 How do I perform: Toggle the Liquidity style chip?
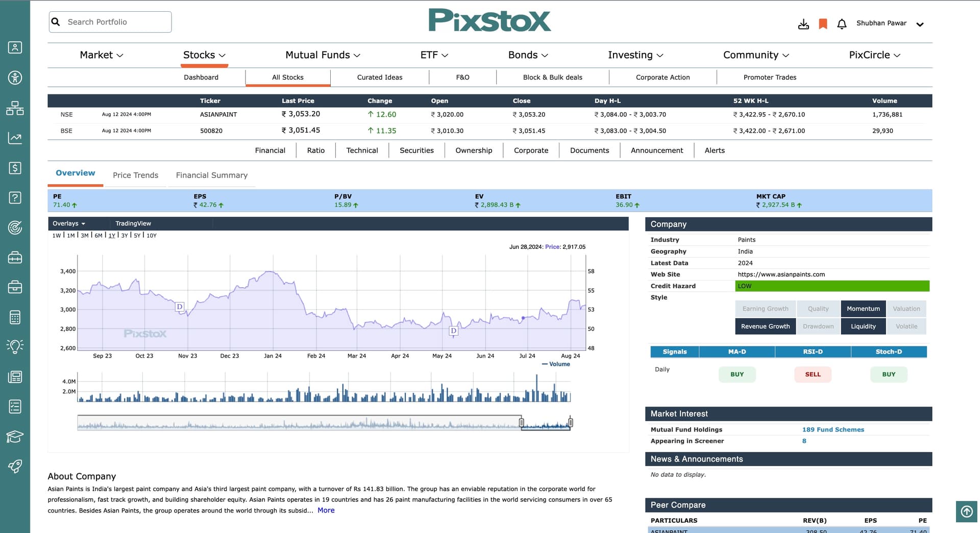[x=863, y=326]
